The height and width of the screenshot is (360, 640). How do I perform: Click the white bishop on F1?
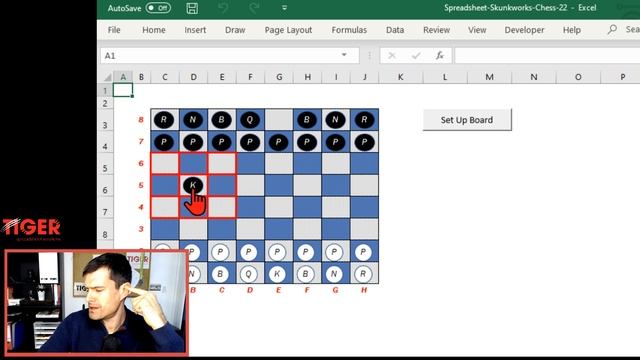tap(305, 273)
